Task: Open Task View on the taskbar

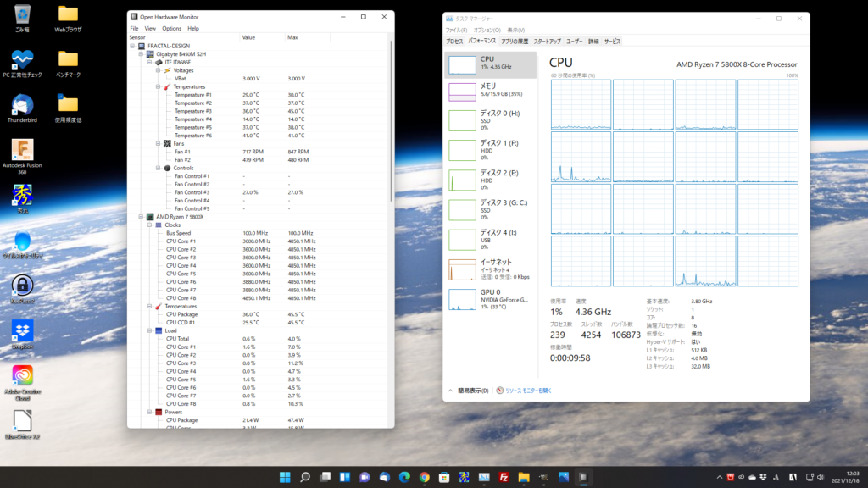Action: coord(325,477)
